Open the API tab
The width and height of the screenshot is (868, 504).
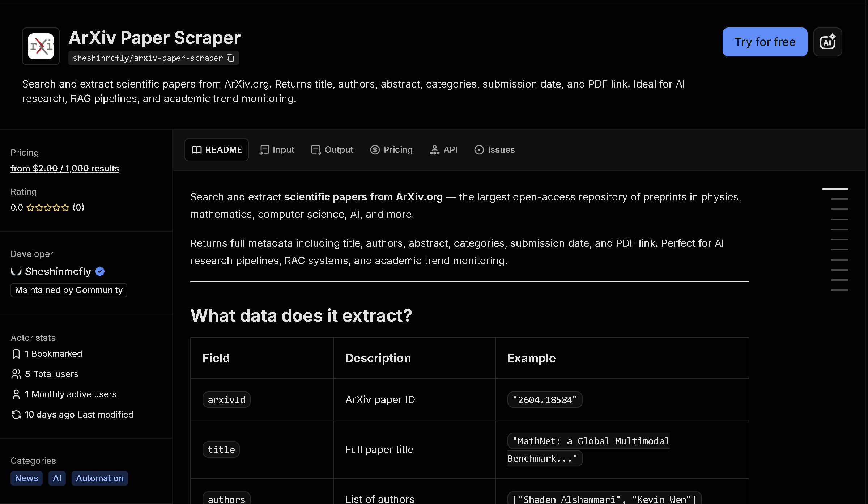coord(443,150)
